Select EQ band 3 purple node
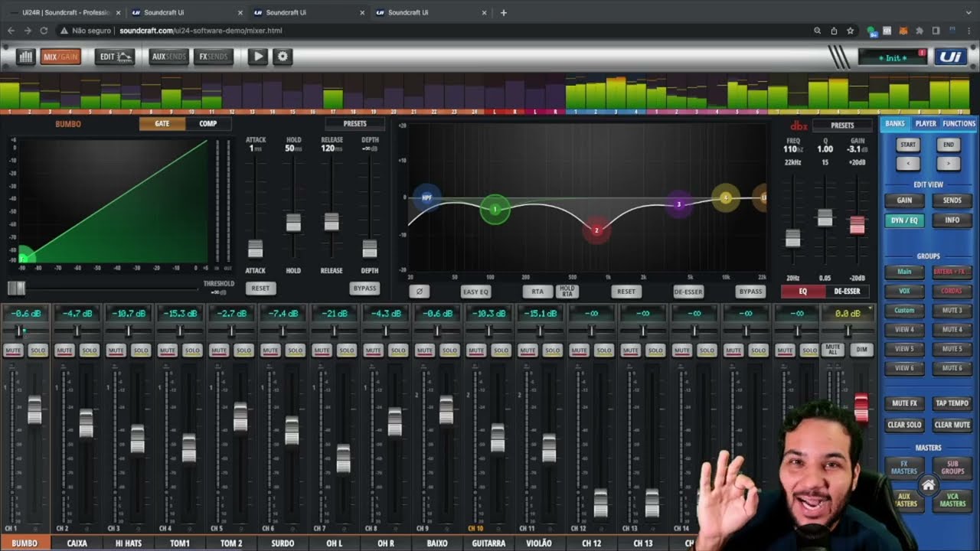Image resolution: width=980 pixels, height=551 pixels. point(679,204)
